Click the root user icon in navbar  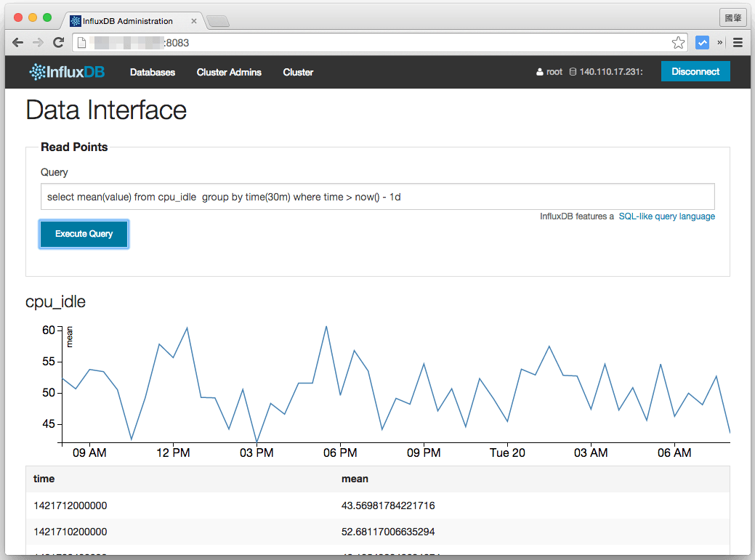pyautogui.click(x=539, y=71)
